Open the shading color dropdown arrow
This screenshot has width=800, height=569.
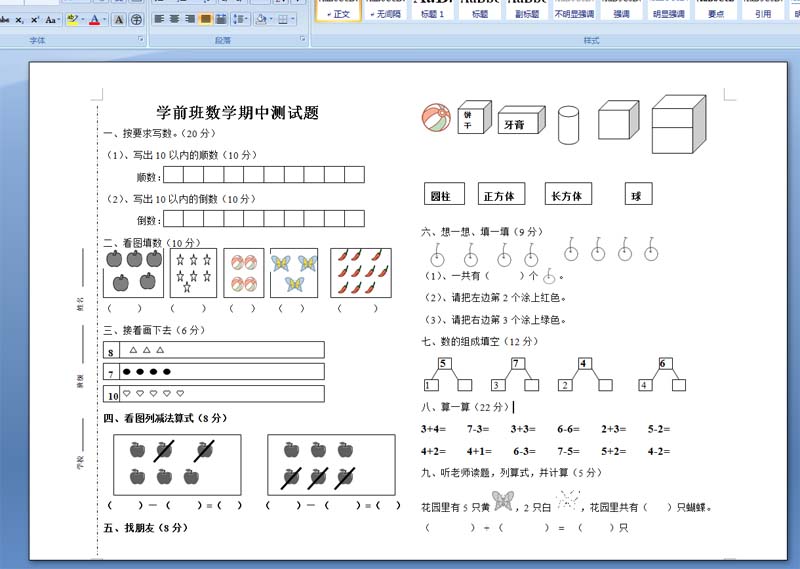pos(271,19)
